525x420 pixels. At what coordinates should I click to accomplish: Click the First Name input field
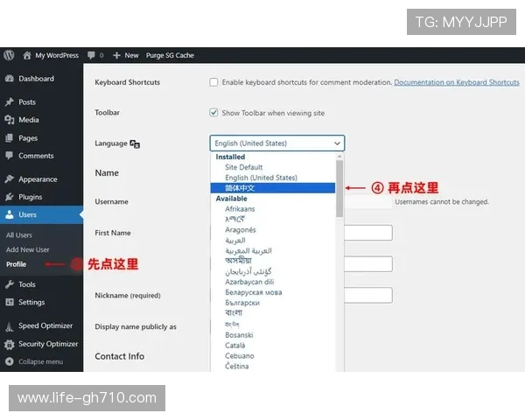pyautogui.click(x=367, y=233)
